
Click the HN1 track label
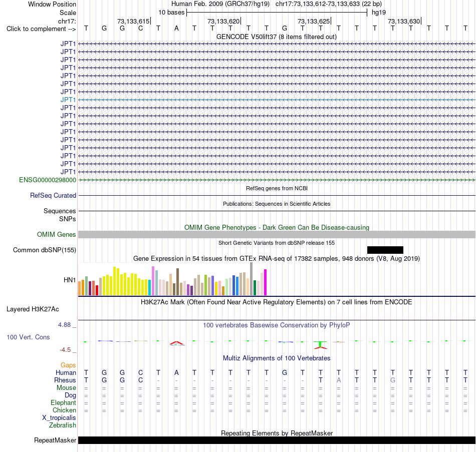tap(70, 280)
